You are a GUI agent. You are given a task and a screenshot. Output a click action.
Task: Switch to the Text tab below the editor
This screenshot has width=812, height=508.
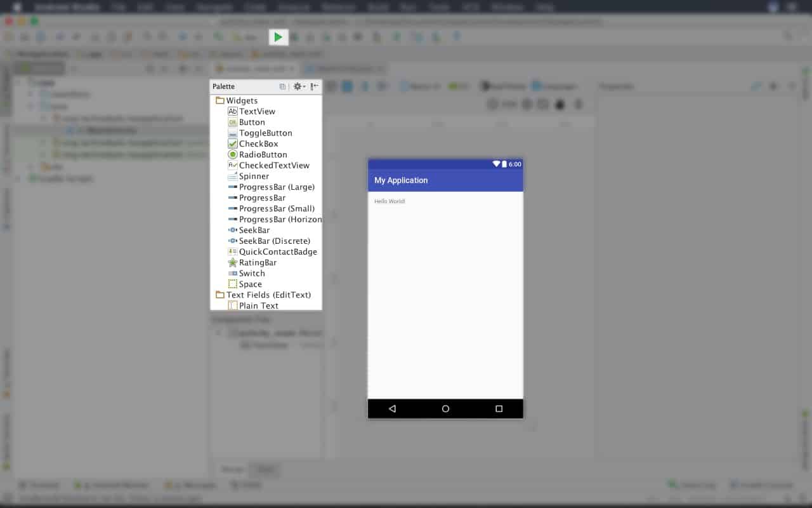coord(265,470)
